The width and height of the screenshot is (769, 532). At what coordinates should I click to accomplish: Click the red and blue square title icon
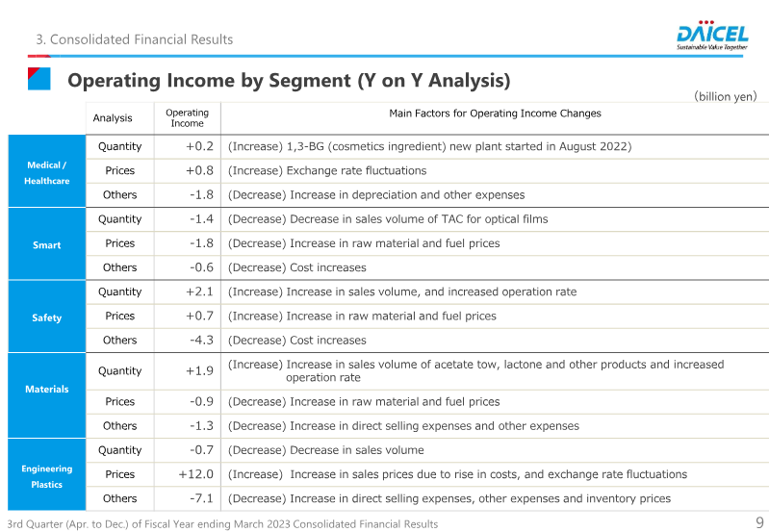(x=38, y=79)
